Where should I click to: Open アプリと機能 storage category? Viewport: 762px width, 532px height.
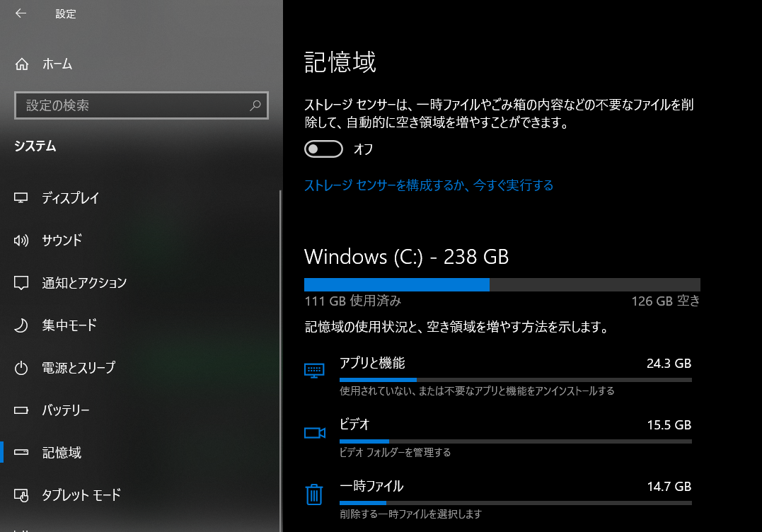[498, 376]
